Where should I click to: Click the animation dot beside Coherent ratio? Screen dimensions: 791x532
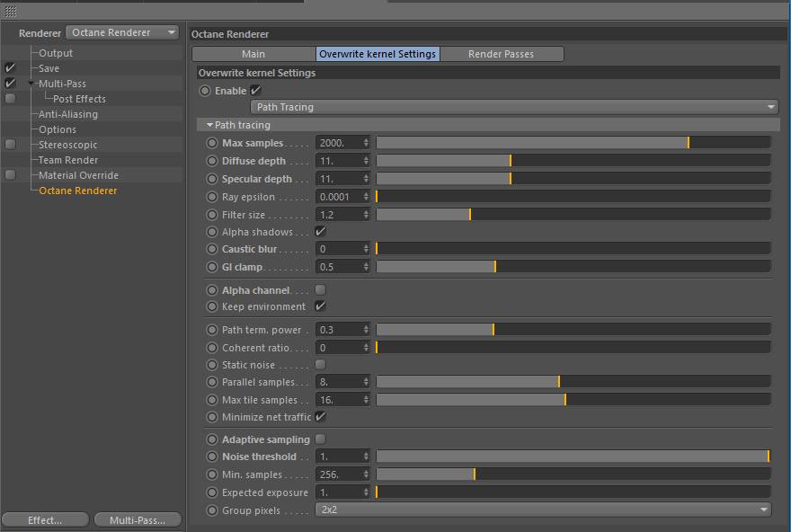point(212,348)
